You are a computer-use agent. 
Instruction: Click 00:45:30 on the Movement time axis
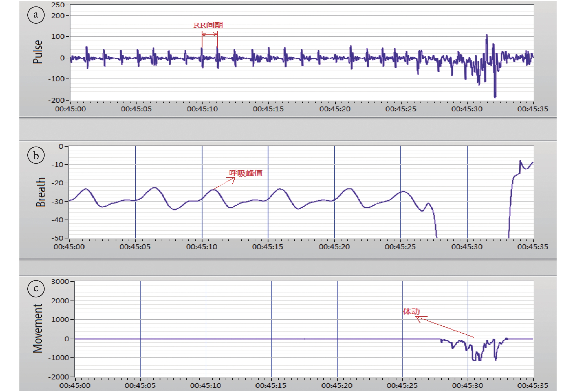pos(468,385)
